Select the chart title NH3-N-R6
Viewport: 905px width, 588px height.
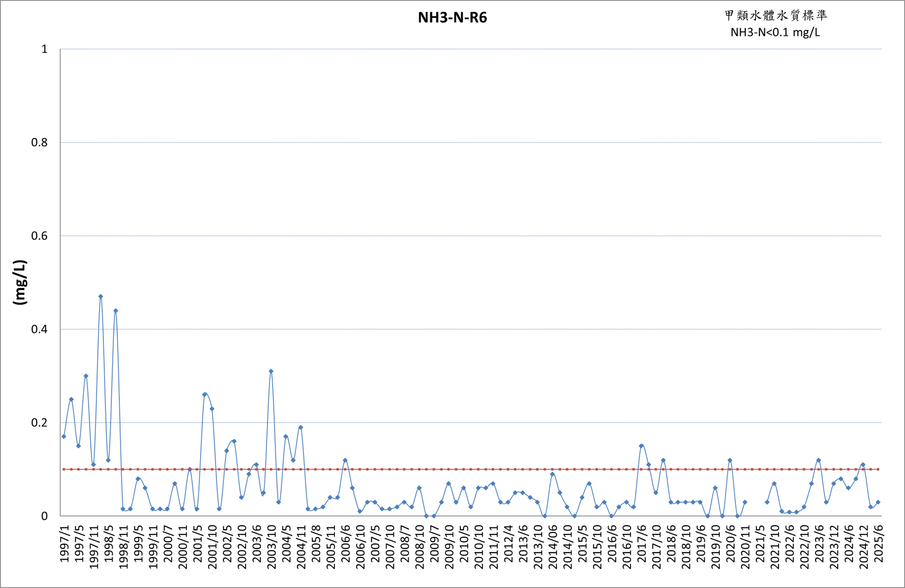tap(452, 17)
